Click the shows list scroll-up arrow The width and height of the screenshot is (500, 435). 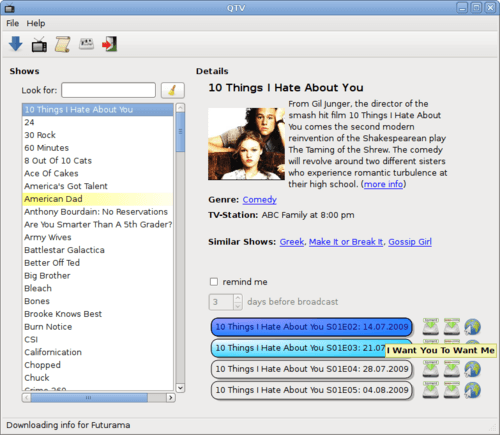point(180,108)
